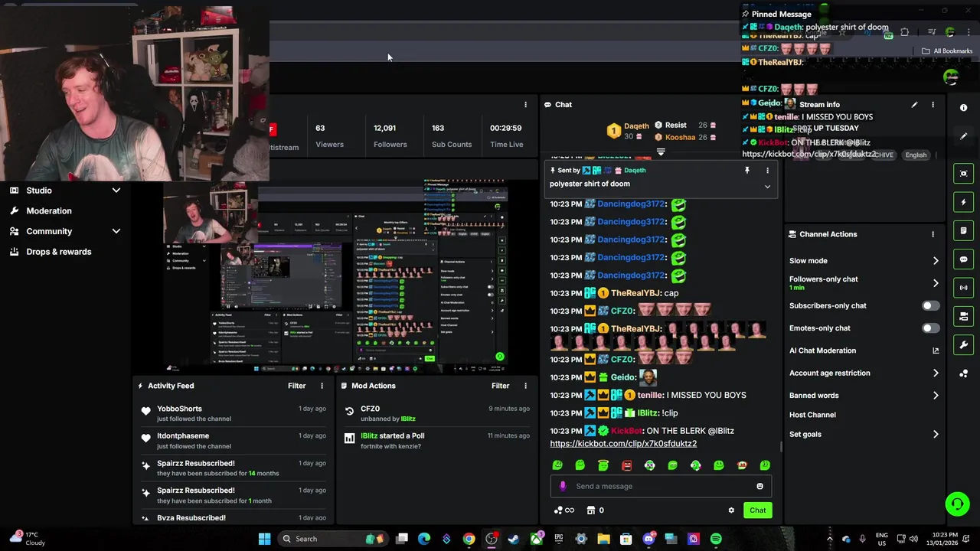Unpin the pinned message via pin icon

click(747, 171)
